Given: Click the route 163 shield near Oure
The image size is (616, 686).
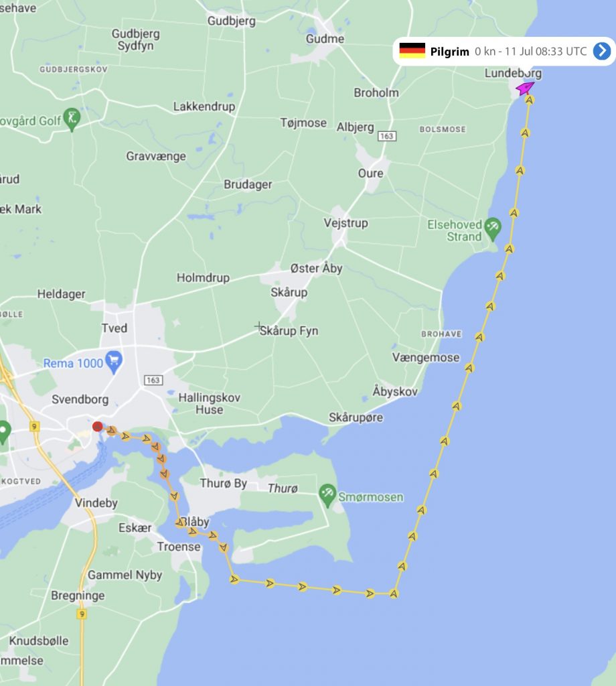Looking at the screenshot, I should point(387,136).
